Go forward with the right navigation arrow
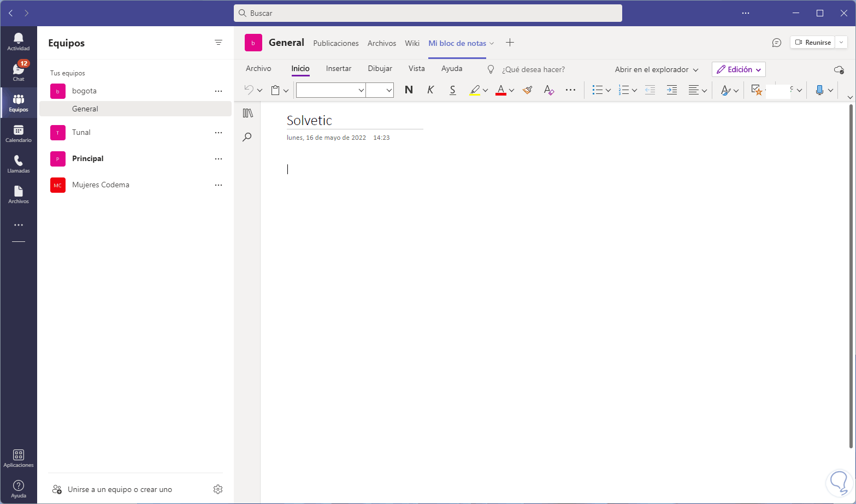The height and width of the screenshot is (504, 856). tap(27, 13)
